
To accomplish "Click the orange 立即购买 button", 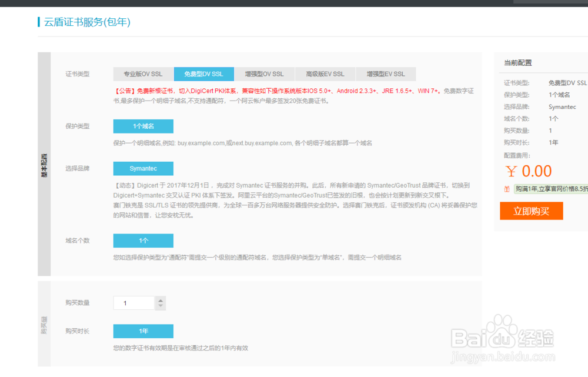I will click(532, 211).
